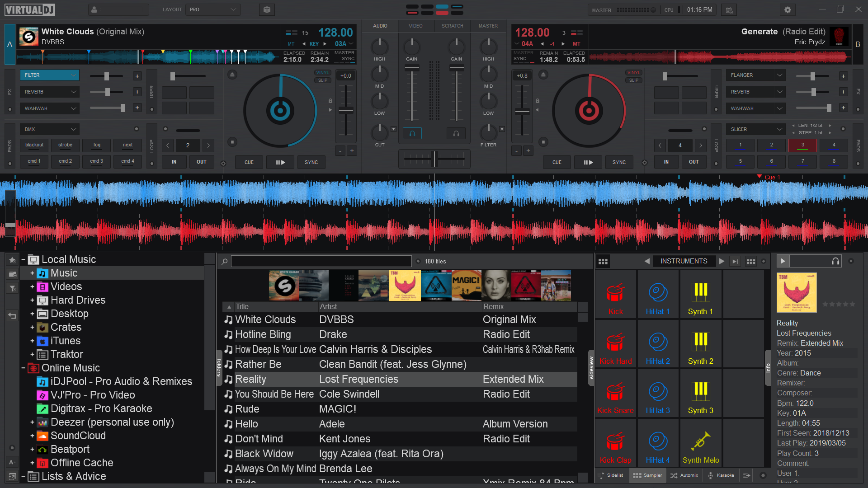This screenshot has width=868, height=488.
Task: Click left deck headphone cue button
Action: (x=412, y=133)
